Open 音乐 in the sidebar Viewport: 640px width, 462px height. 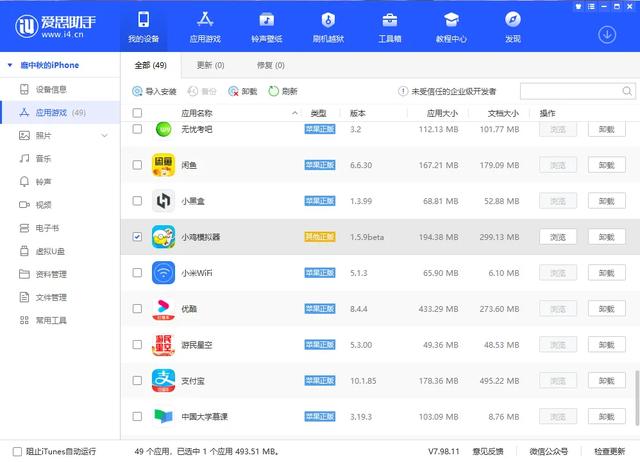(60, 158)
